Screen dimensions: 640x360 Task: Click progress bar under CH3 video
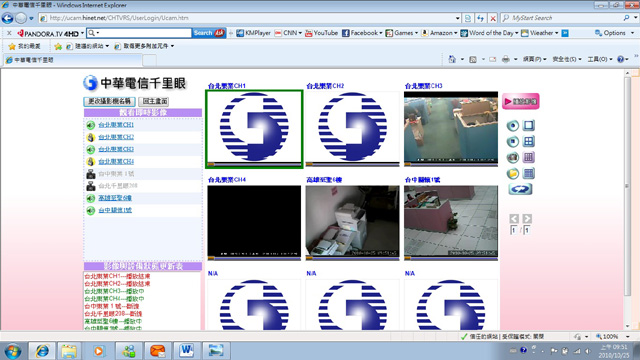point(451,164)
